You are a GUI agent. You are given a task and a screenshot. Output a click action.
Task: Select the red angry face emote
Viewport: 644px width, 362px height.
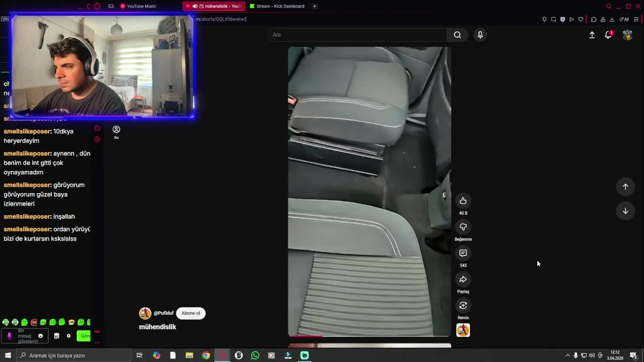pyautogui.click(x=34, y=322)
